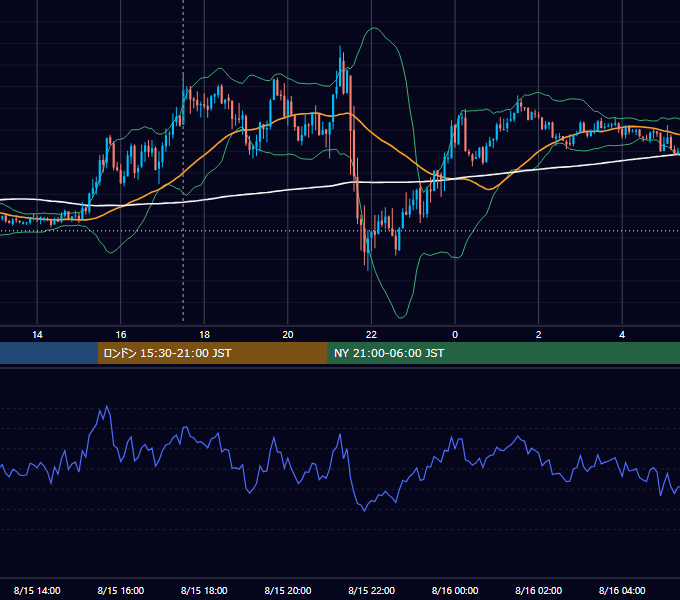Click the 14 hour axis label
Image resolution: width=680 pixels, height=600 pixels.
click(x=37, y=335)
